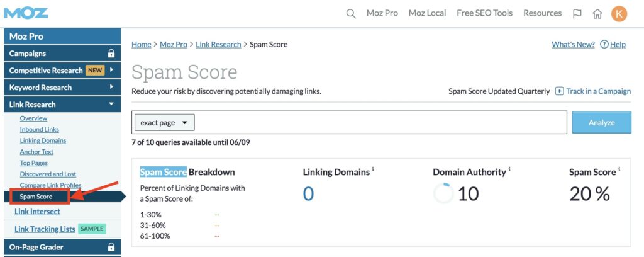The width and height of the screenshot is (644, 257).
Task: Show info for Domain Authority
Action: click(x=509, y=169)
